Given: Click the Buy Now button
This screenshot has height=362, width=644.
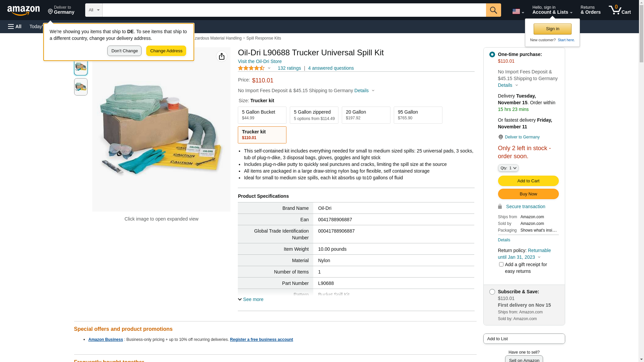Looking at the screenshot, I should [528, 194].
